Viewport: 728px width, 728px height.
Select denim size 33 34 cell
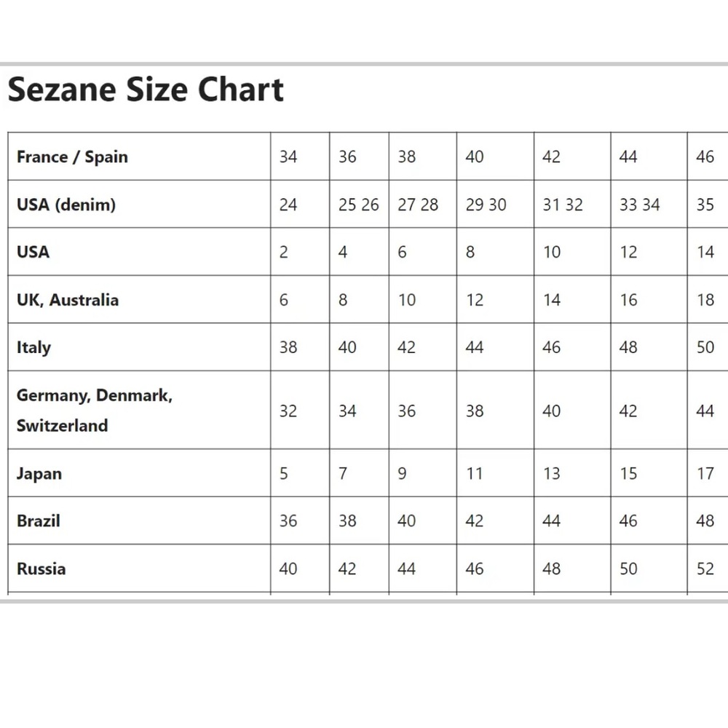point(640,205)
